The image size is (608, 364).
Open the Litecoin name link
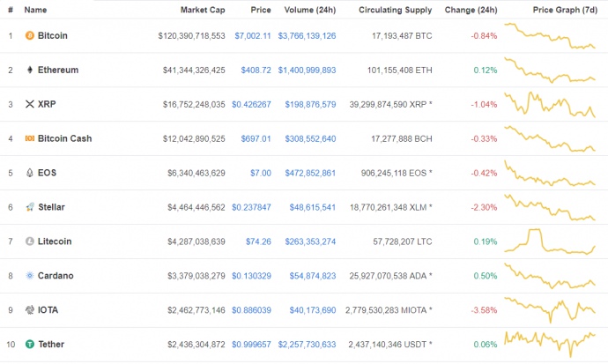click(55, 241)
